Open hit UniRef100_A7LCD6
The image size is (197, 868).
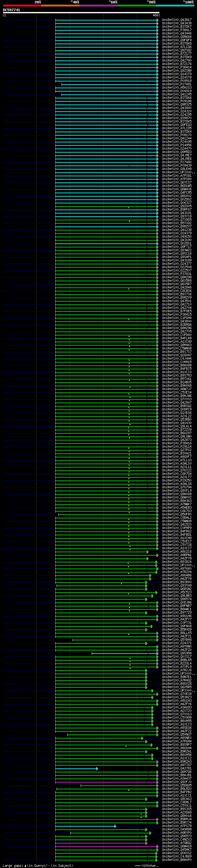pos(177,47)
